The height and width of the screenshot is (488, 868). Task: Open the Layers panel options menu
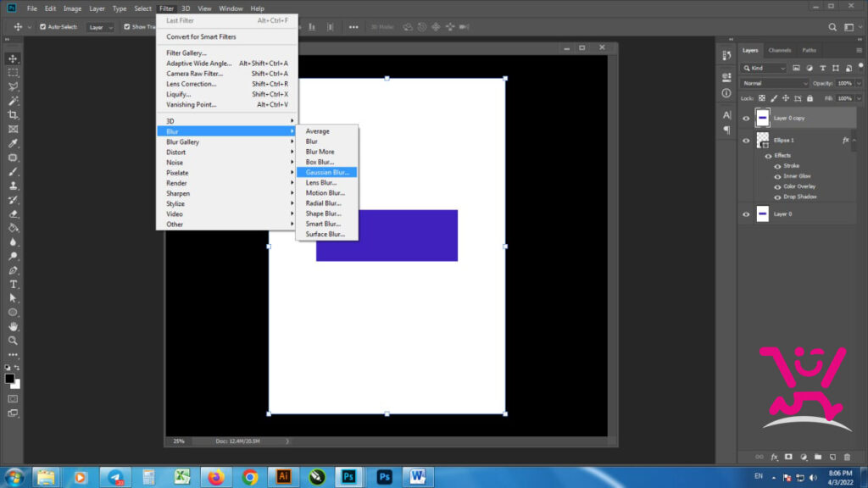coord(859,50)
